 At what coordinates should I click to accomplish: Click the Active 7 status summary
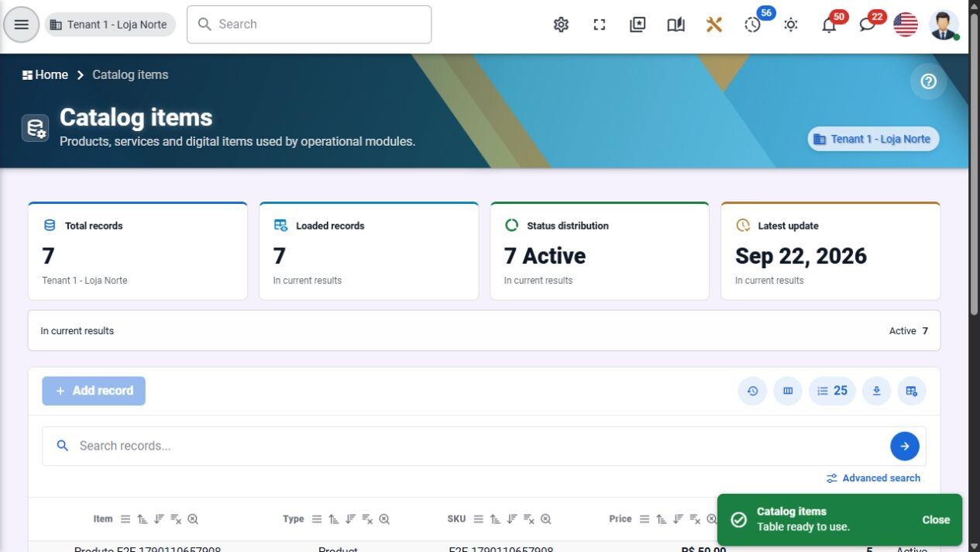point(909,331)
